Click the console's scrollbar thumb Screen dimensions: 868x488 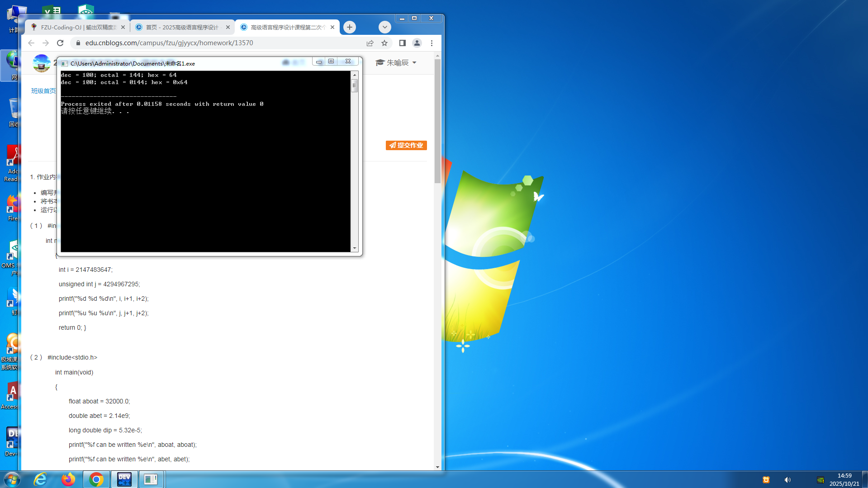click(355, 85)
